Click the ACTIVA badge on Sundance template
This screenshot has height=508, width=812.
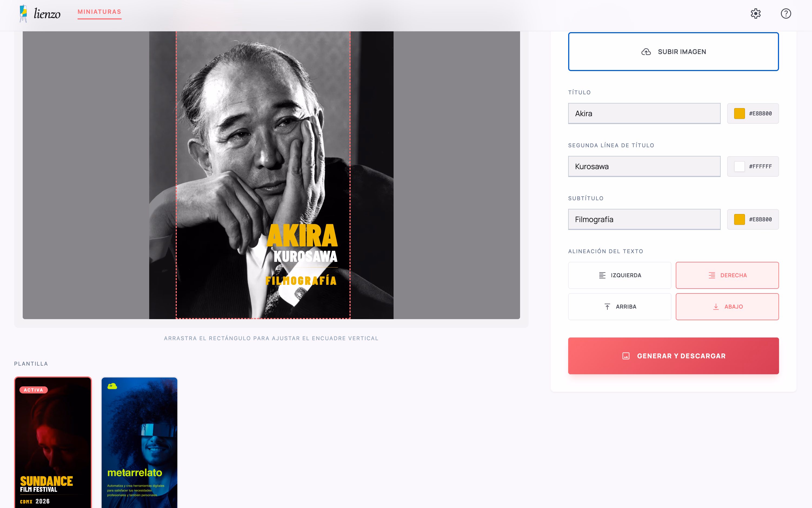[x=34, y=390]
